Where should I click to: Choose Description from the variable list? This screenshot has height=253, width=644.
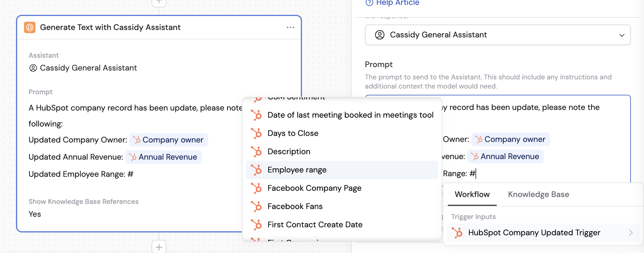point(342,152)
